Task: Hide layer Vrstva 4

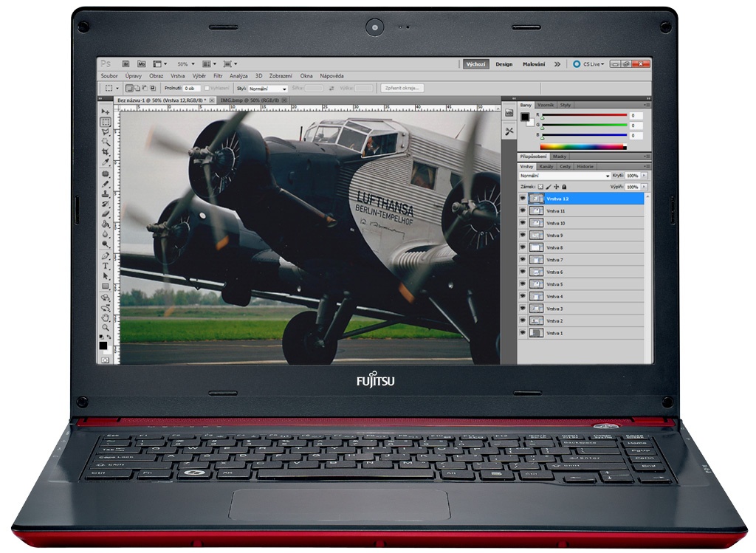Action: tap(523, 296)
